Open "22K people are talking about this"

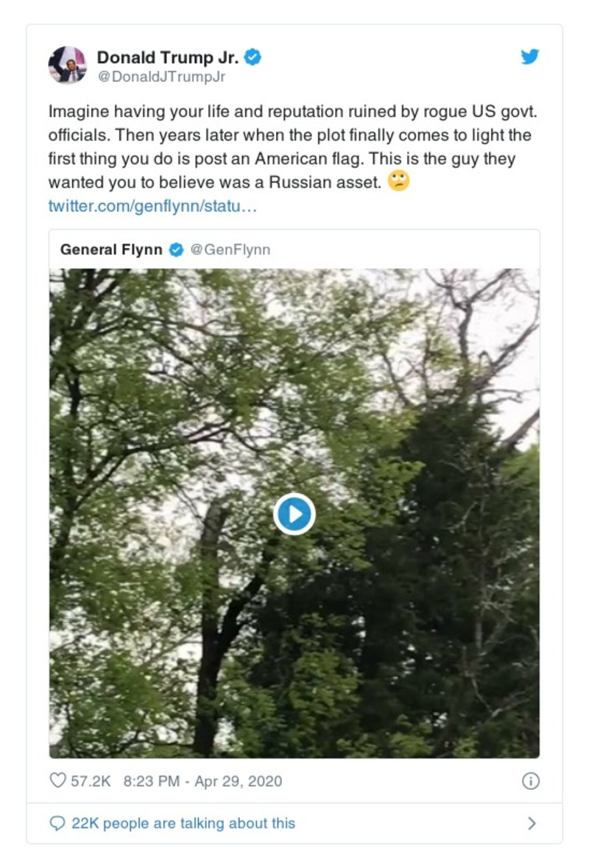(x=183, y=823)
